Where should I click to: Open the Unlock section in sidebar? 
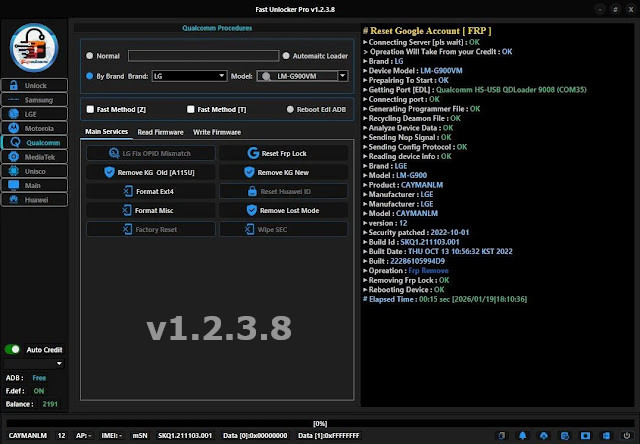(35, 85)
